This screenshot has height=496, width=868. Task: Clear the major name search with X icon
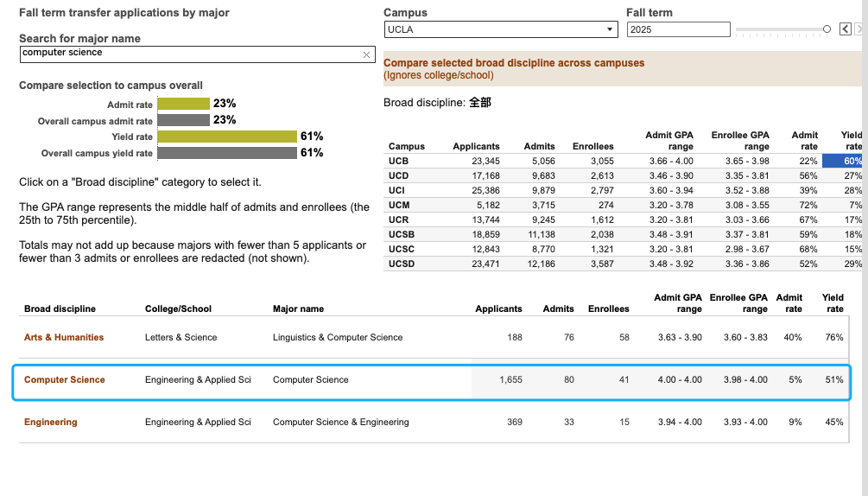click(366, 54)
